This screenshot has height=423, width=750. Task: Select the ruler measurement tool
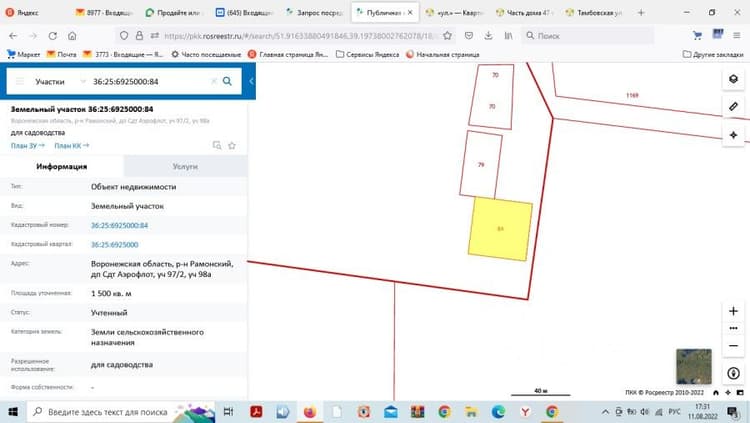[x=733, y=107]
